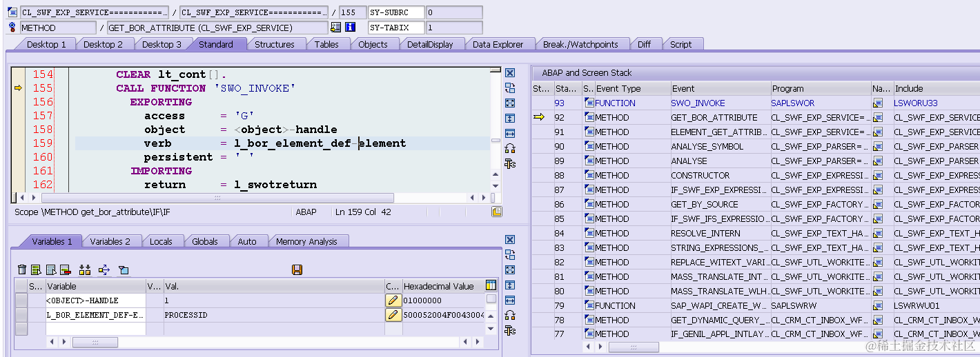Open navigate icon in SWO_INVOKE stack row
This screenshot has height=357, width=980.
(879, 103)
